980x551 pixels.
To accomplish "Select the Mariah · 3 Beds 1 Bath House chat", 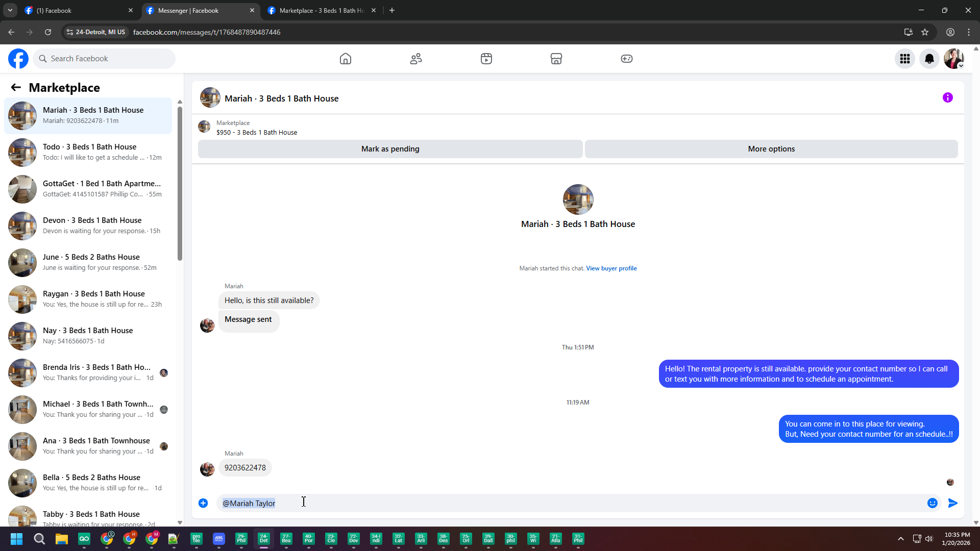I will [x=88, y=115].
